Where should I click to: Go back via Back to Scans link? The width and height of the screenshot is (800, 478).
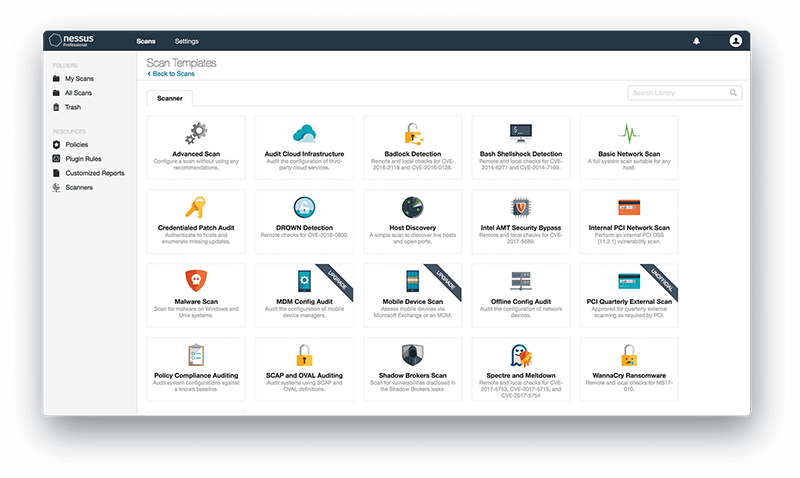(x=171, y=74)
